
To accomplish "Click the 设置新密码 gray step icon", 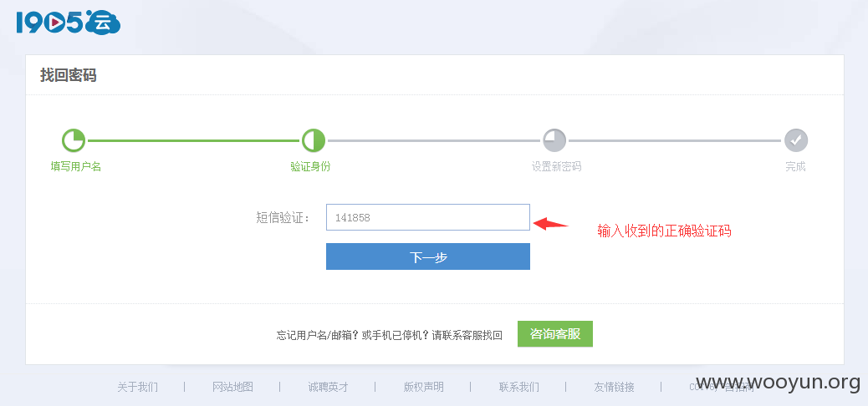I will [x=554, y=140].
